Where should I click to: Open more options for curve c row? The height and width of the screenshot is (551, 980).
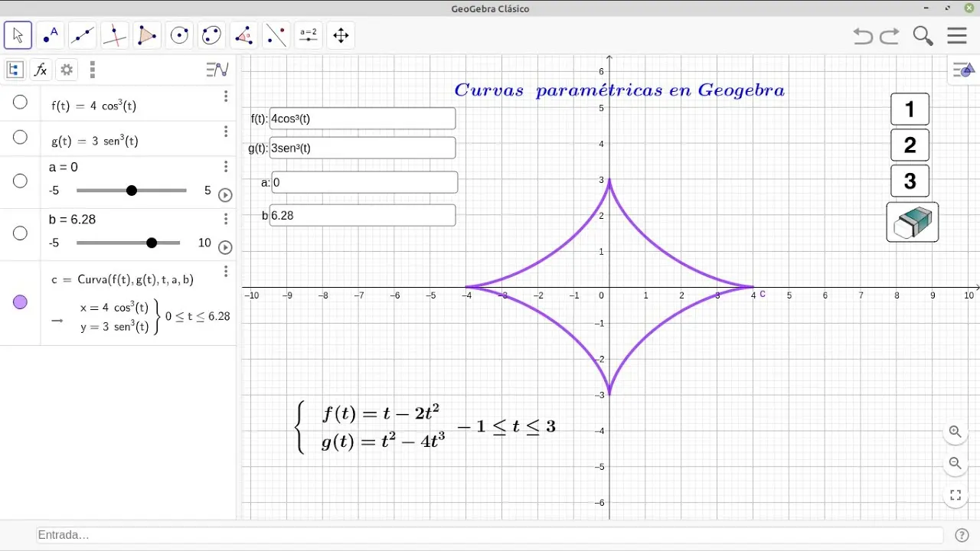click(226, 272)
